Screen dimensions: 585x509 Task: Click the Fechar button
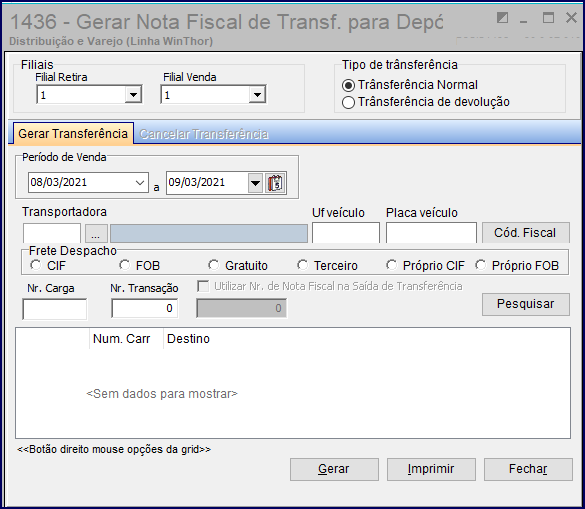[528, 469]
